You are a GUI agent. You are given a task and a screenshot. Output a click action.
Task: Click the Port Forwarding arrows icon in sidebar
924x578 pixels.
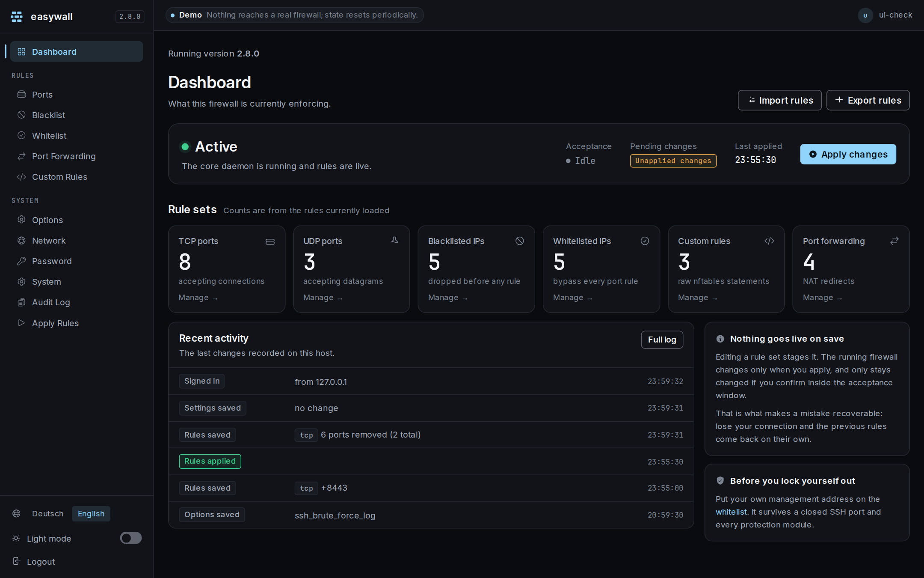(21, 156)
